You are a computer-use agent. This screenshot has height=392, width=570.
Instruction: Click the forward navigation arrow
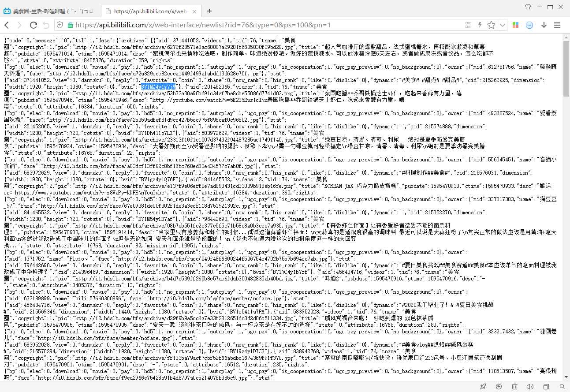(x=20, y=25)
